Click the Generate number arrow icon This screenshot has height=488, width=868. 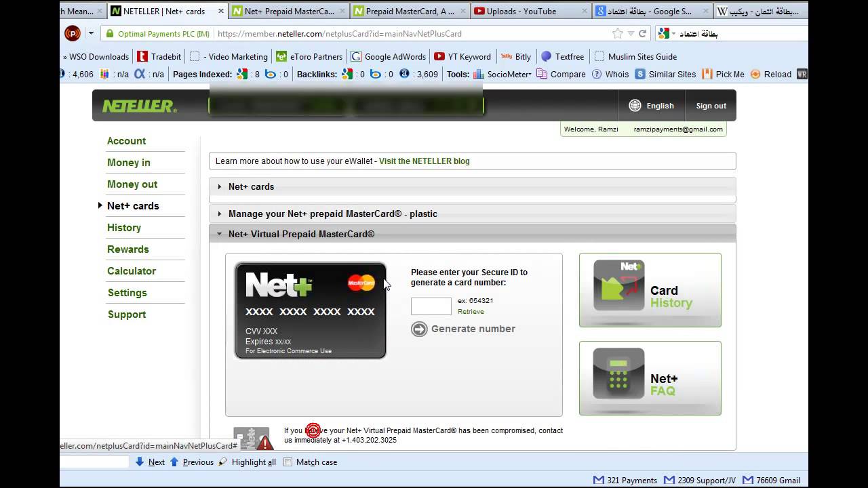pyautogui.click(x=419, y=329)
